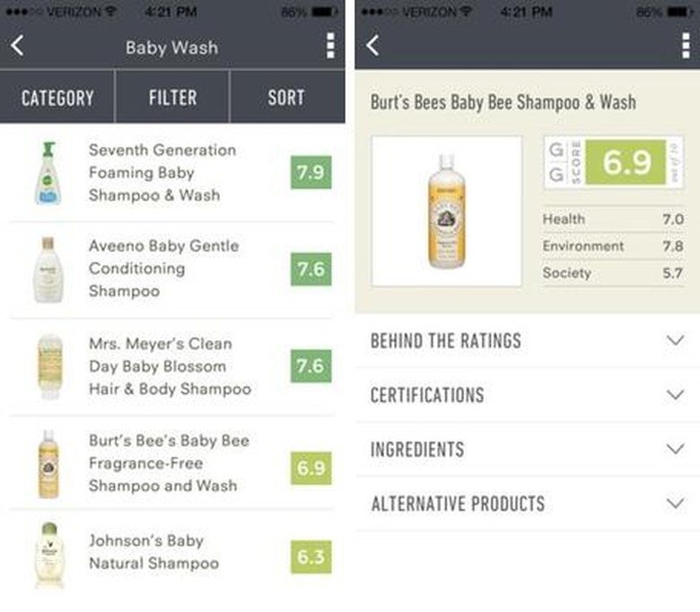Expand the Behind the Ratings section
Screen dimensions: 700x612
pos(528,341)
